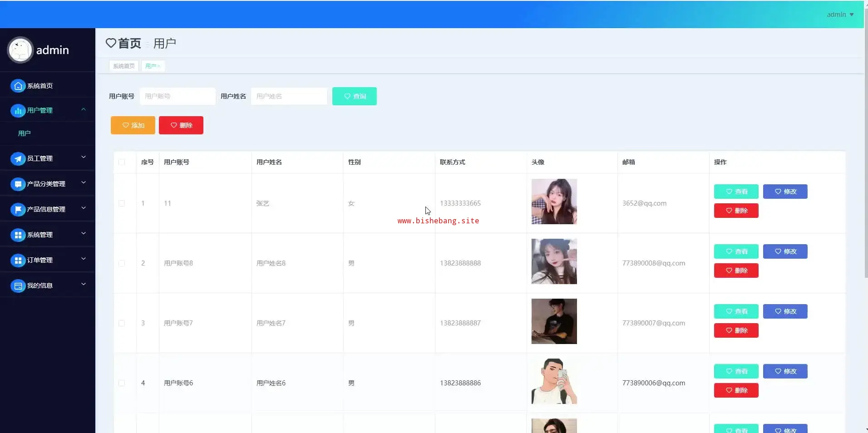Click the red 删除 batch delete button

pyautogui.click(x=181, y=125)
